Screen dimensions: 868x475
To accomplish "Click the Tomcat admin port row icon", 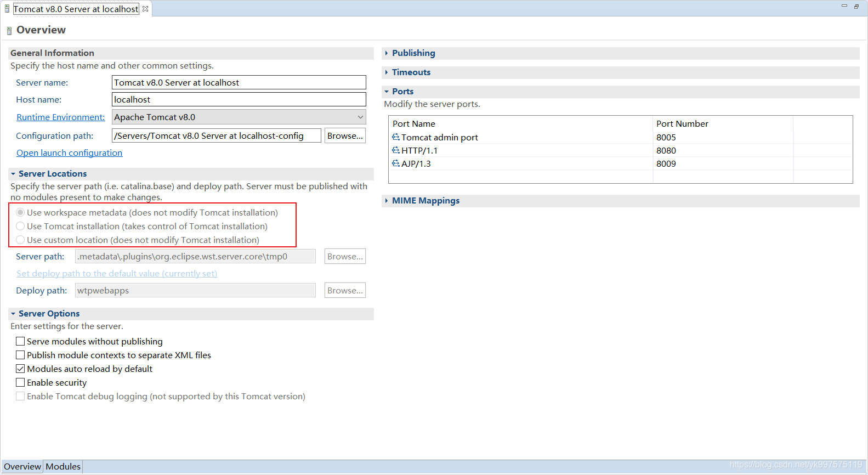I will point(396,137).
